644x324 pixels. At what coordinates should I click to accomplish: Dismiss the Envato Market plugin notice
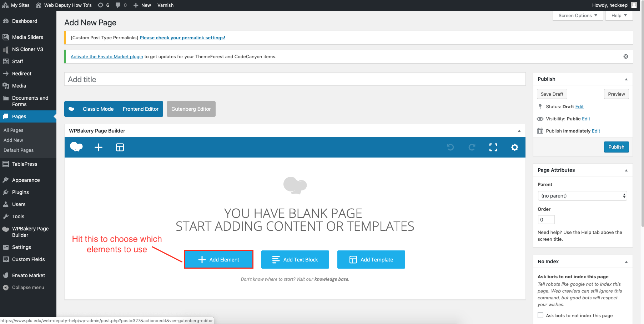click(x=626, y=56)
